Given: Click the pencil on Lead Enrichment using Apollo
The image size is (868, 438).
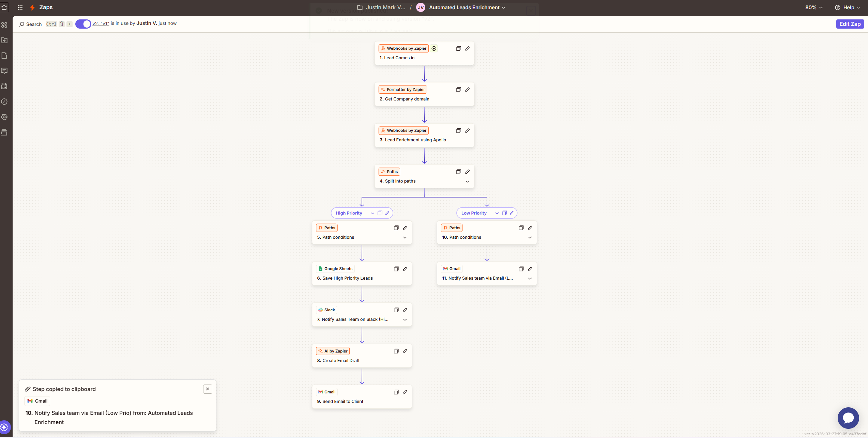Looking at the screenshot, I should click(467, 130).
